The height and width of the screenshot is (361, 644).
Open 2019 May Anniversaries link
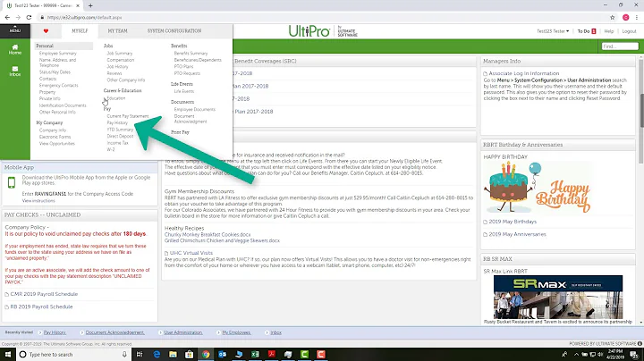click(x=517, y=234)
